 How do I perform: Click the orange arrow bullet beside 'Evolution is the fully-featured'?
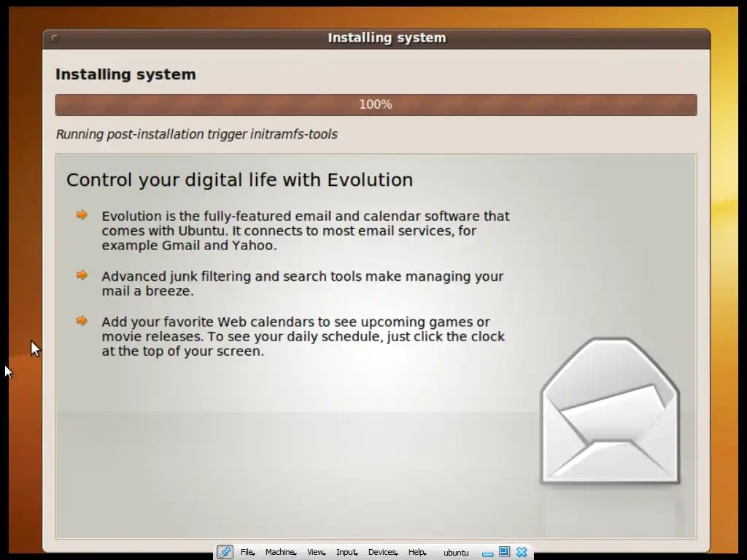(82, 215)
